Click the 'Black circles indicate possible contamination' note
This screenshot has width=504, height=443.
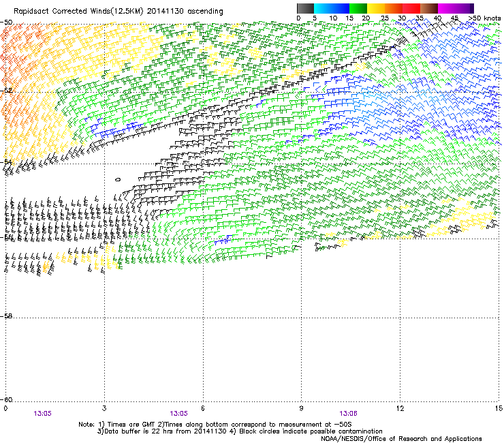point(311,431)
